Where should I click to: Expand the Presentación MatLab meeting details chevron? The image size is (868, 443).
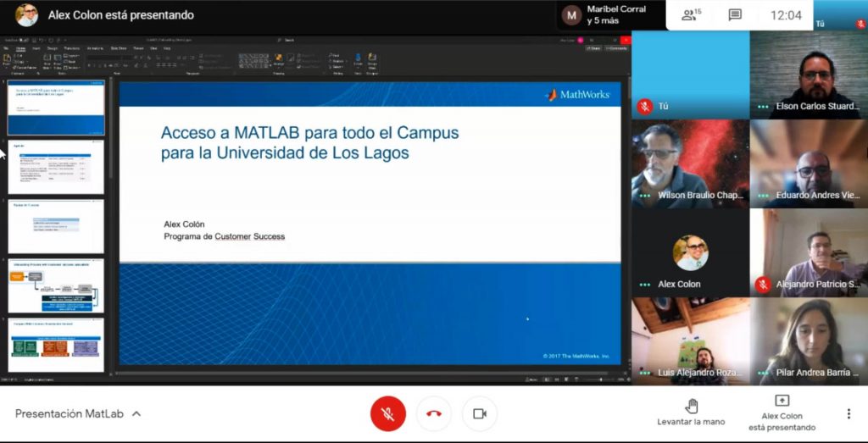pyautogui.click(x=136, y=414)
